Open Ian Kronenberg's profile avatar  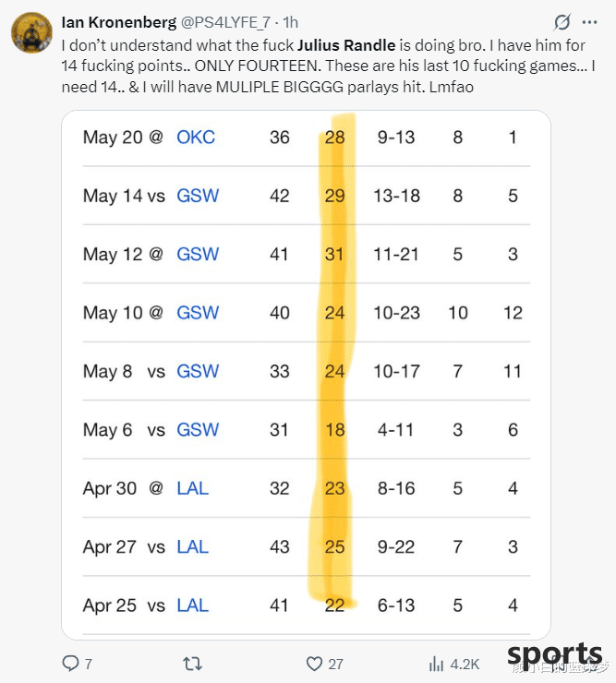pos(31,33)
